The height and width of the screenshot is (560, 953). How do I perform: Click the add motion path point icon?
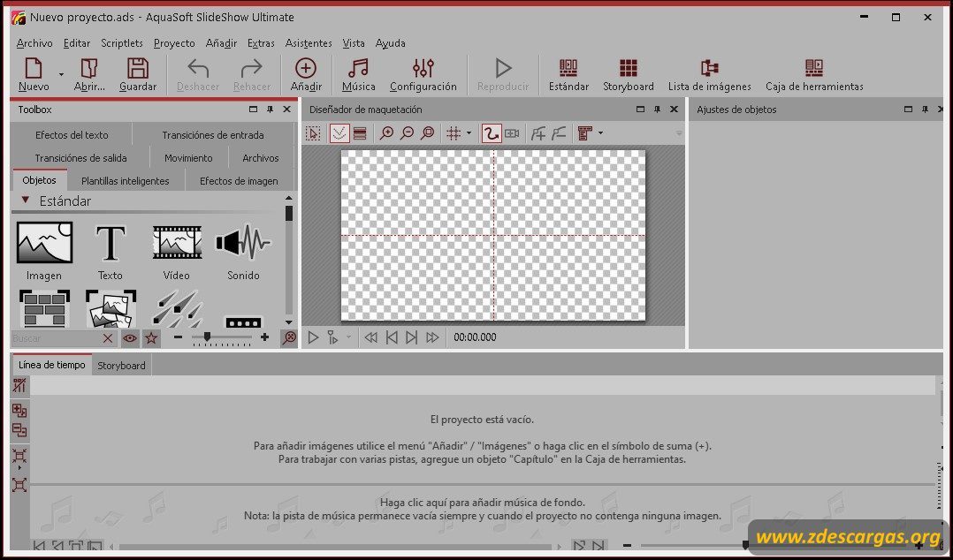pos(537,133)
